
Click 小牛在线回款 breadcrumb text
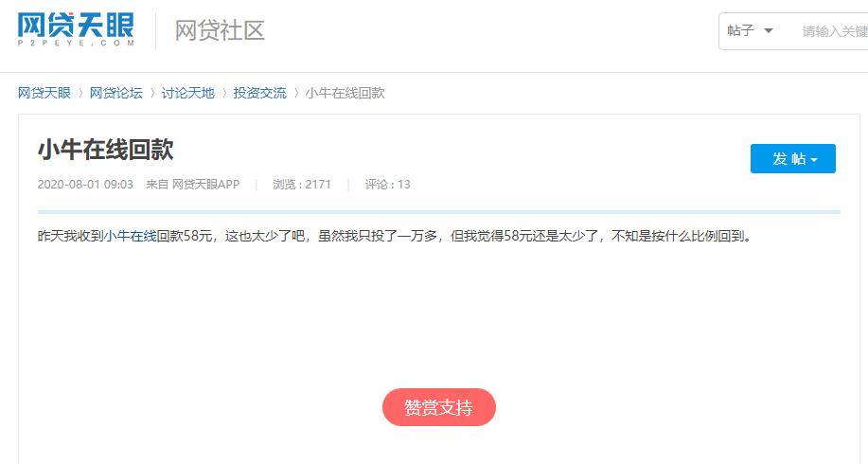(x=345, y=93)
